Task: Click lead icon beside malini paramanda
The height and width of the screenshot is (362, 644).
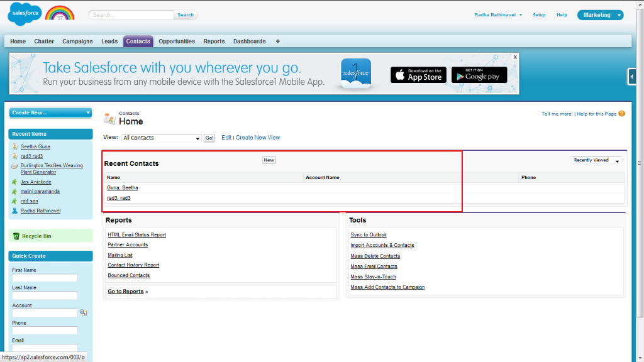Action: click(x=15, y=191)
